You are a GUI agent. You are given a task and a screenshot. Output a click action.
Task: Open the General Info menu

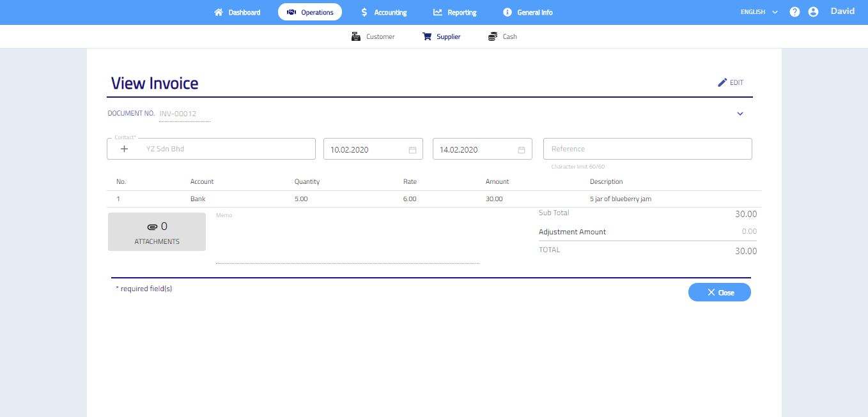(x=527, y=12)
